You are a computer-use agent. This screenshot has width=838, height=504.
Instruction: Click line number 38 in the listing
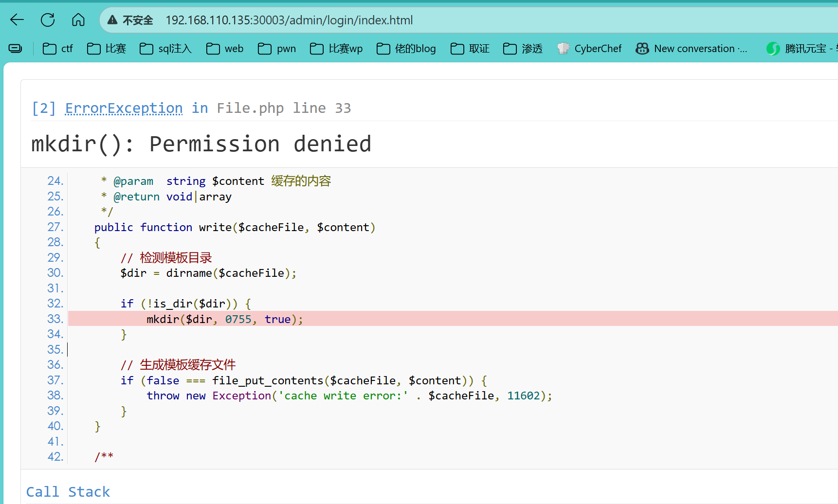pos(55,396)
